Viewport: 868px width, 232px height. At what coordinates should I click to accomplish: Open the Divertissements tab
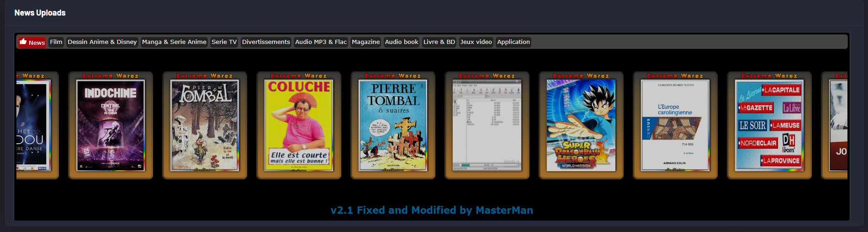tap(266, 42)
